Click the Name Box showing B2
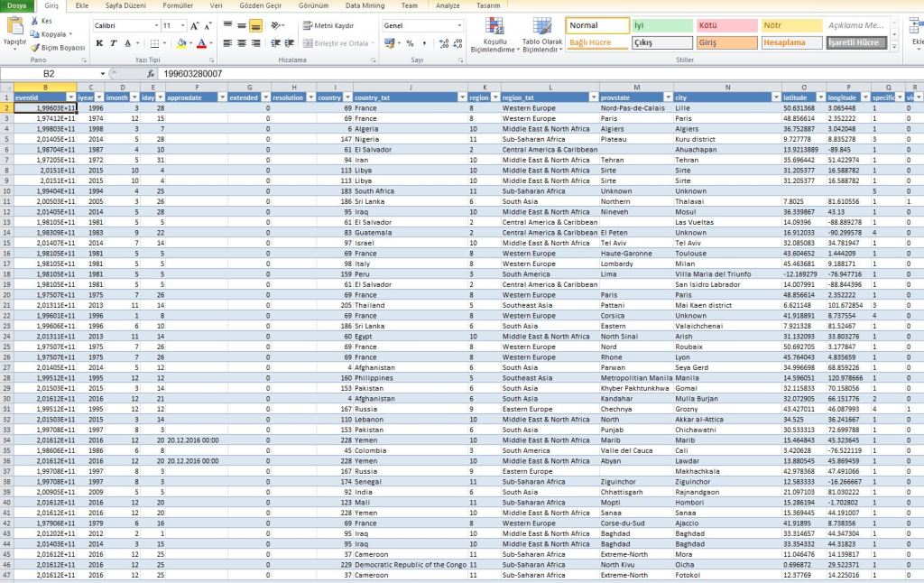 pos(50,73)
